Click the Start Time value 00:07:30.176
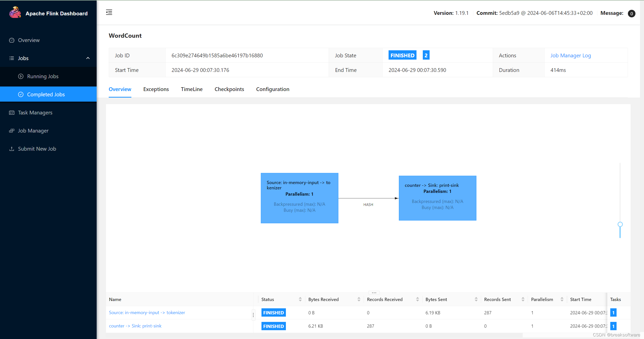The height and width of the screenshot is (339, 644). 200,70
